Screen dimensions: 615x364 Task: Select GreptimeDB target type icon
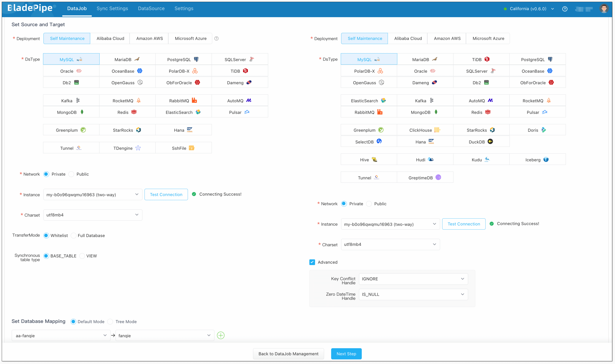tap(438, 177)
